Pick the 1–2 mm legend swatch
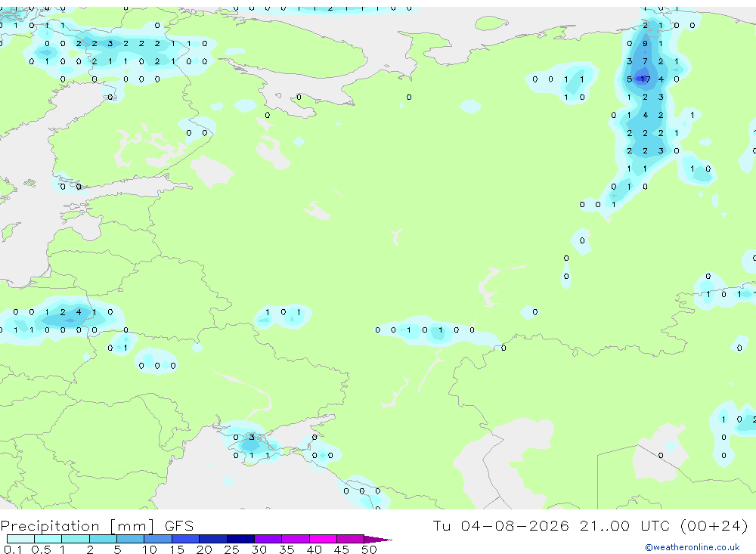756x554 pixels. (x=76, y=539)
